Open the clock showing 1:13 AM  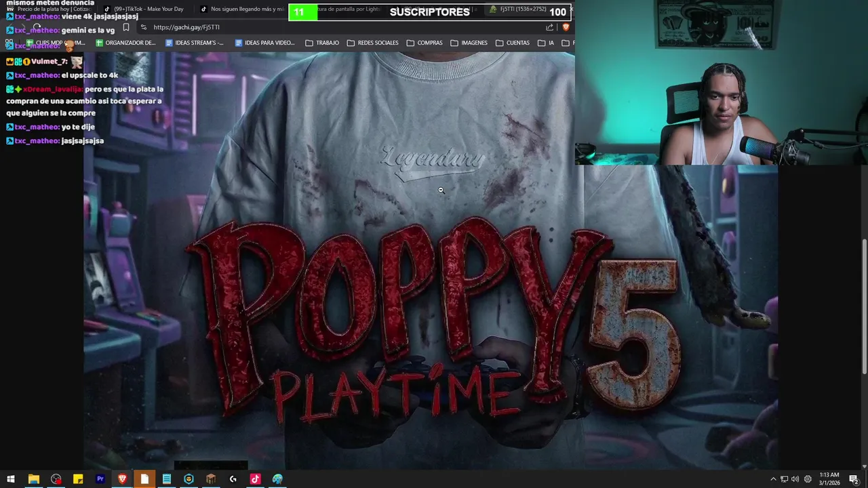(x=829, y=479)
